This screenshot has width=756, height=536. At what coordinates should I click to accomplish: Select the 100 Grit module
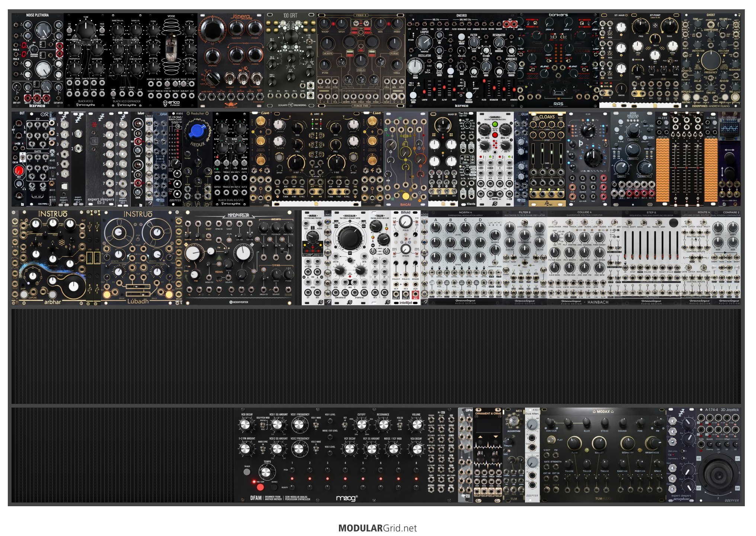tap(291, 61)
